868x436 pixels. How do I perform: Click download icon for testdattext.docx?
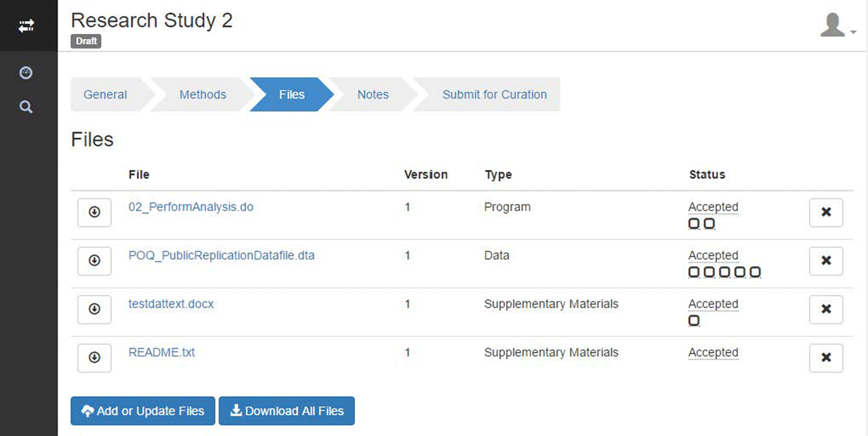point(94,309)
